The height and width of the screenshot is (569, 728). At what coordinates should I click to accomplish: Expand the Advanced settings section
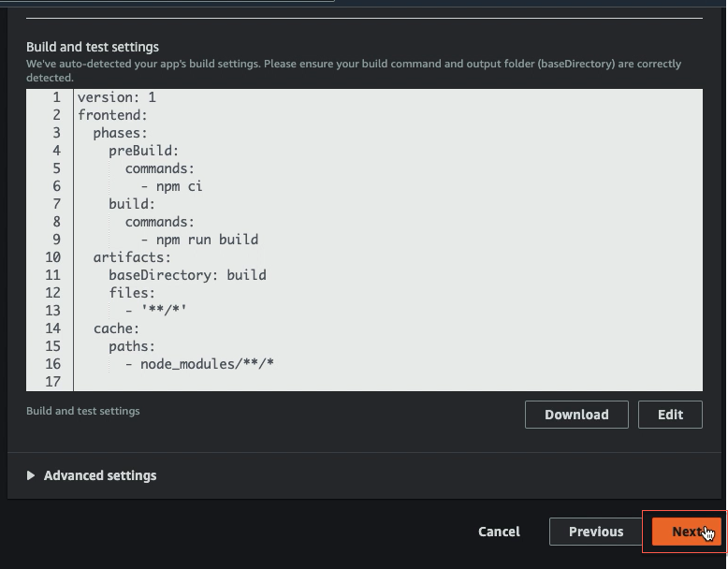coord(100,475)
